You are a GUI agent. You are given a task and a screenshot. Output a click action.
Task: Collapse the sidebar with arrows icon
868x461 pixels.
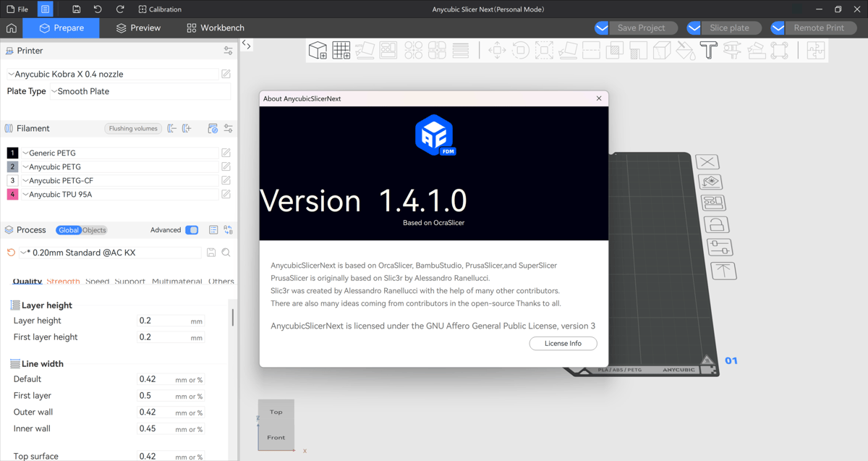pyautogui.click(x=247, y=45)
